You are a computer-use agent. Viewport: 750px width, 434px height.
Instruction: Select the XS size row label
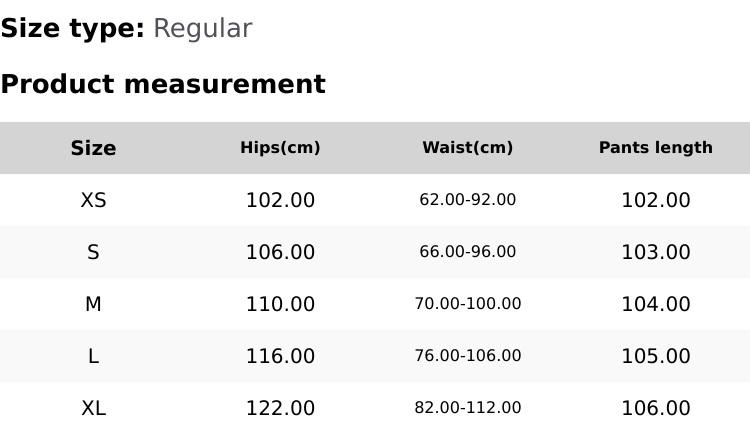tap(93, 200)
